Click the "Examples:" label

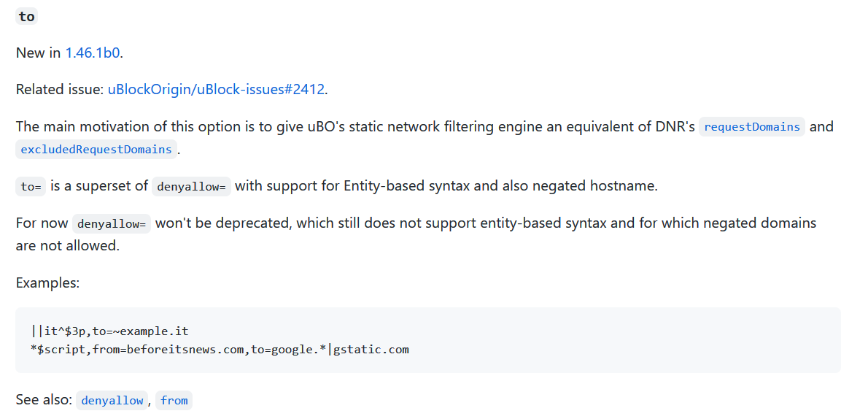(47, 282)
